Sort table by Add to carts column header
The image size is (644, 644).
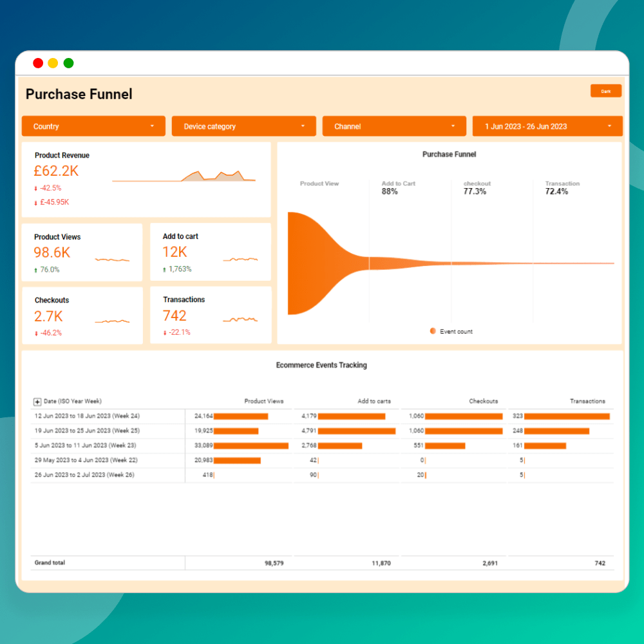pos(374,401)
